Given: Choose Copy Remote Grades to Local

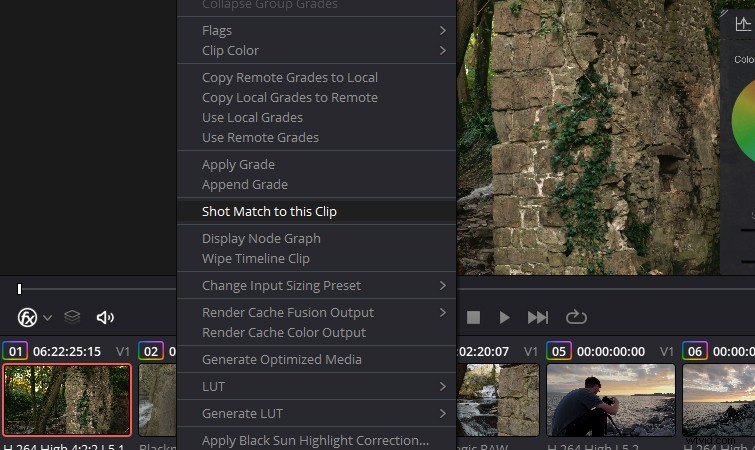Looking at the screenshot, I should [x=316, y=77].
